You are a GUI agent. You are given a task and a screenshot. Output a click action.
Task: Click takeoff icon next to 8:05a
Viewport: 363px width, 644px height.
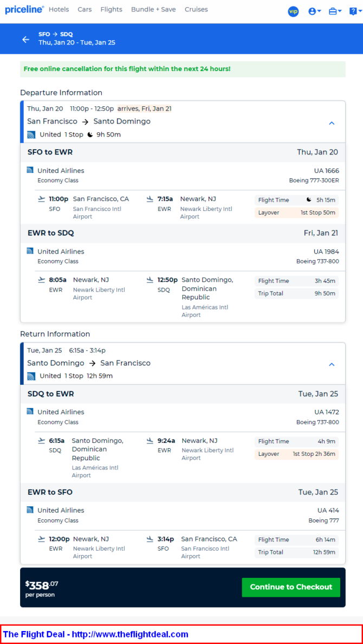[41, 280]
